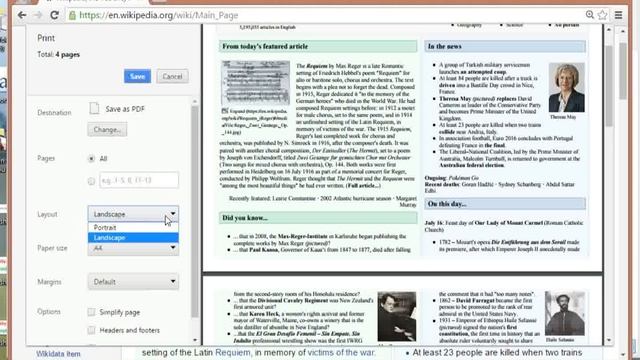Open the Paper size dropdown
640x360 pixels.
[133, 248]
